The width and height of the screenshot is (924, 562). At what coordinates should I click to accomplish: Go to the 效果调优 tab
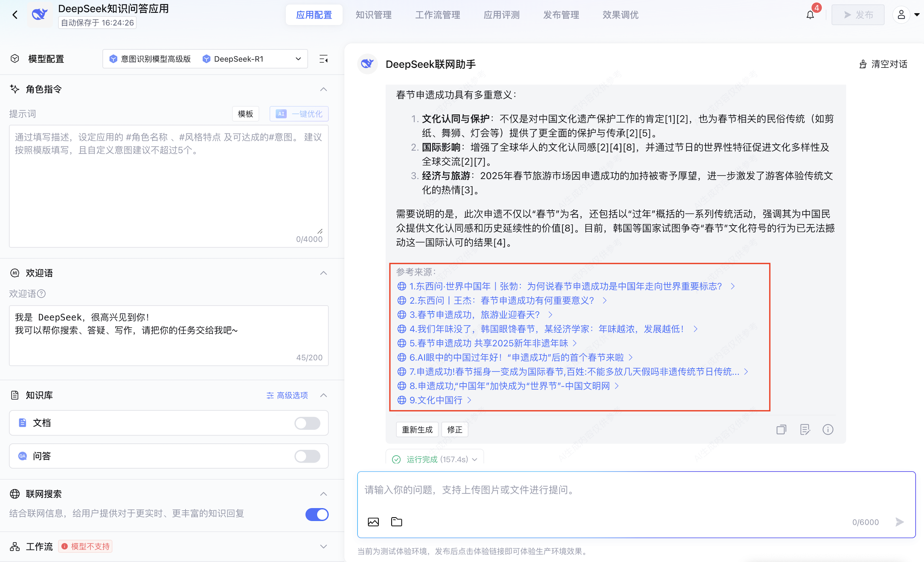(x=621, y=15)
